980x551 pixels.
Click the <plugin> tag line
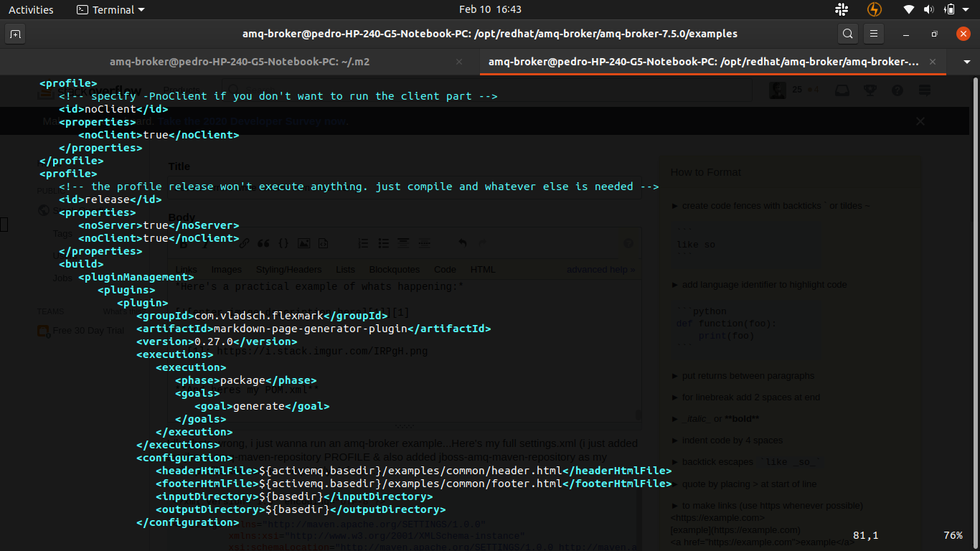click(143, 303)
